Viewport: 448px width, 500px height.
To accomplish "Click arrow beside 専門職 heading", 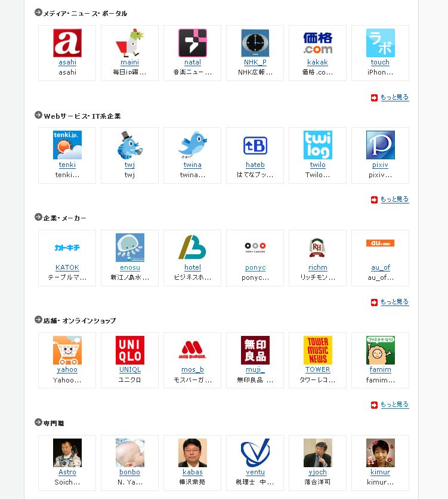I will (x=38, y=422).
